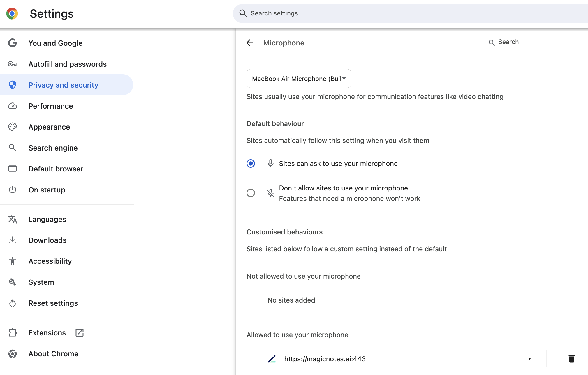Click the magicnotes.ai pen favicon
This screenshot has height=375, width=588.
click(272, 359)
